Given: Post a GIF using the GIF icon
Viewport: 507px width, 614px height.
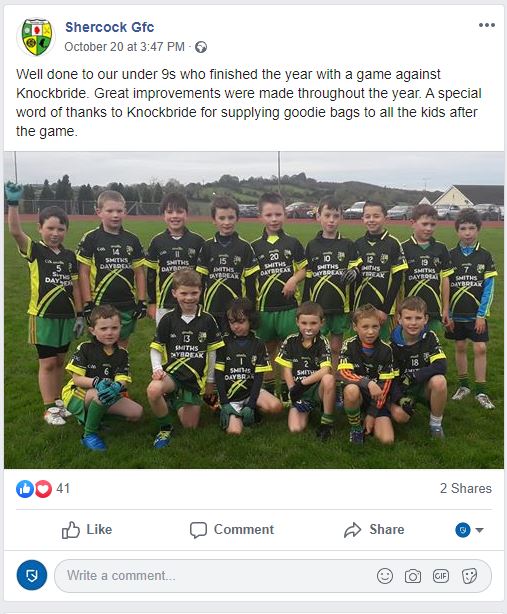Looking at the screenshot, I should (440, 576).
